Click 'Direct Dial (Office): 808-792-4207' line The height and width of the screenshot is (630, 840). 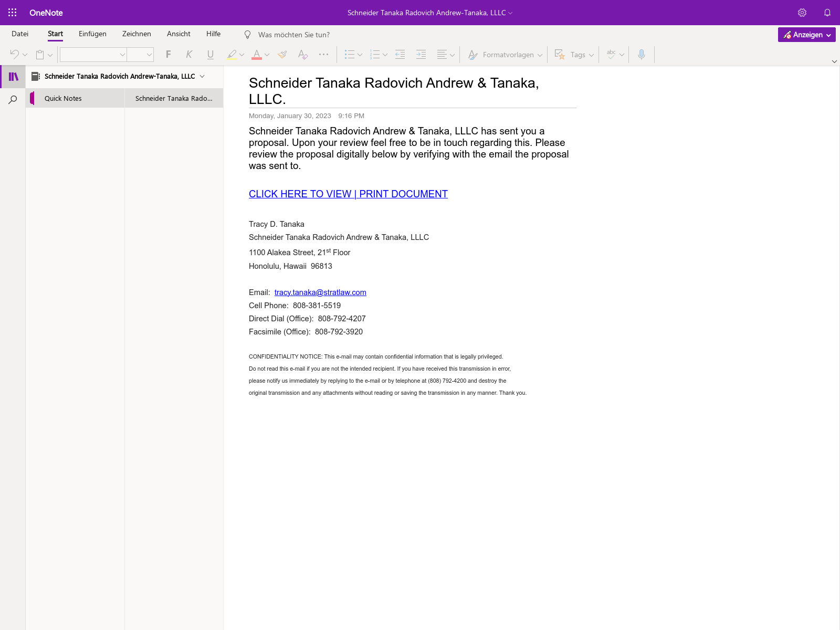(307, 319)
